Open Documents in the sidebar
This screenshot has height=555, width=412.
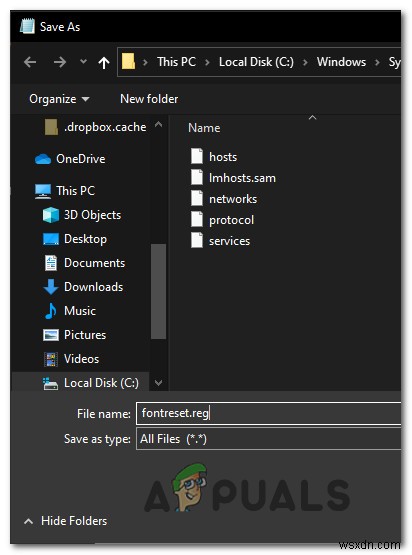[95, 263]
